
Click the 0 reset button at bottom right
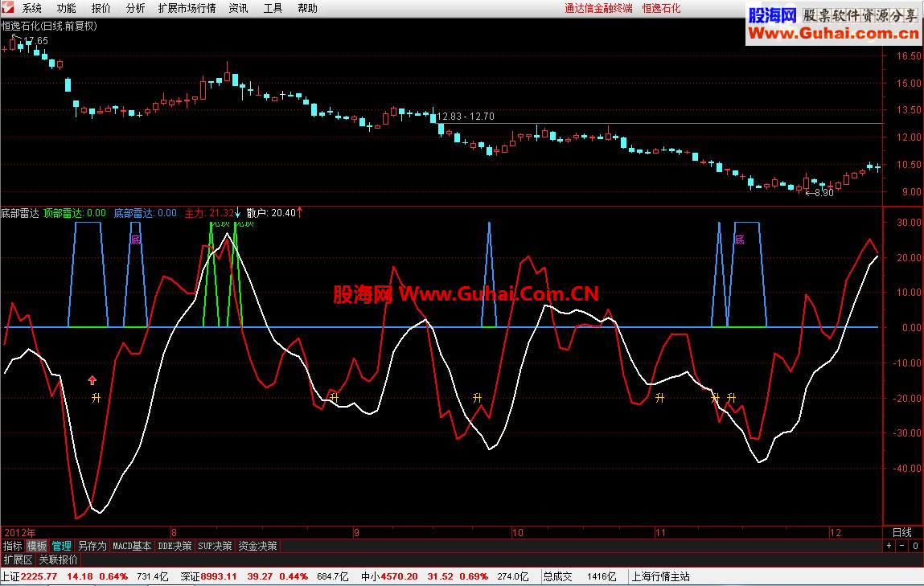point(915,546)
